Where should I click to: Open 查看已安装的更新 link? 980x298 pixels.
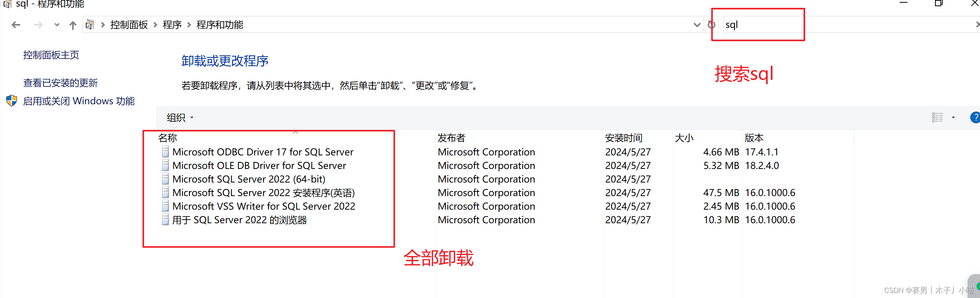pos(61,83)
